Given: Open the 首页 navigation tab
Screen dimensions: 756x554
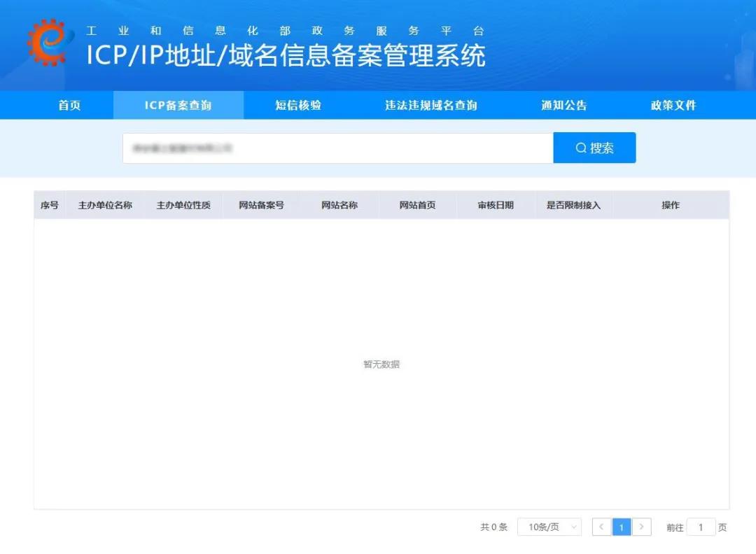Looking at the screenshot, I should tap(69, 106).
